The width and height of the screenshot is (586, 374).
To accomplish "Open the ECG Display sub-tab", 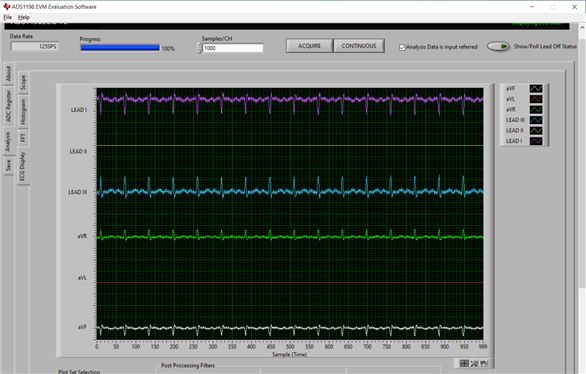I will click(22, 167).
